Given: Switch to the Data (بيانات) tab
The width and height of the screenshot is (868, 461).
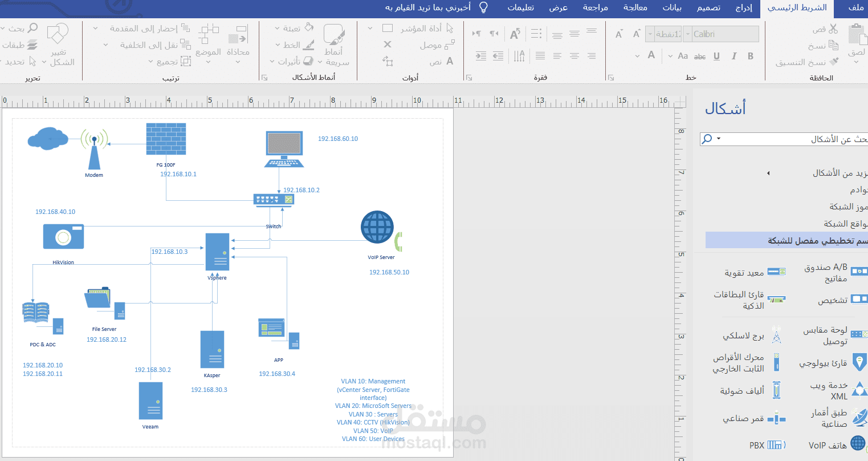Looking at the screenshot, I should click(672, 7).
